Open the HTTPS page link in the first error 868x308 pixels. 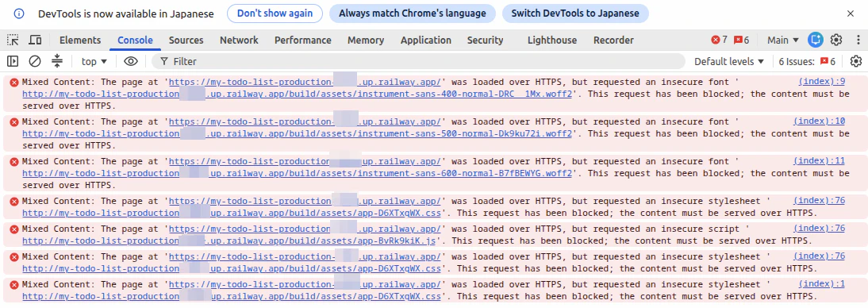coord(305,83)
